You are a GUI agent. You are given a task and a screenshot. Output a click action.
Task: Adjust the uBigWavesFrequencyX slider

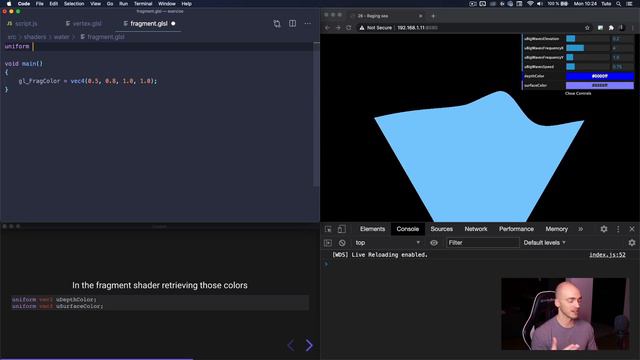(x=588, y=48)
